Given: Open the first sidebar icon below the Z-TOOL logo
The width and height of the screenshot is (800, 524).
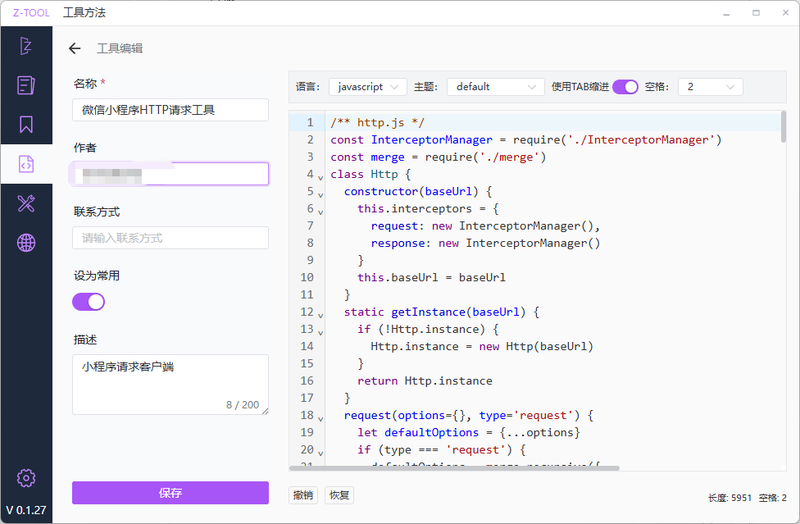Looking at the screenshot, I should pyautogui.click(x=26, y=46).
